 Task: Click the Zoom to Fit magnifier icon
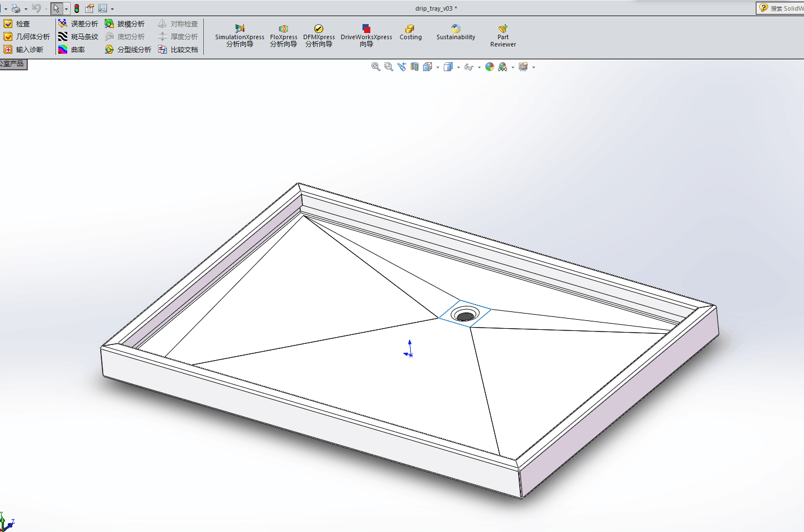point(376,67)
